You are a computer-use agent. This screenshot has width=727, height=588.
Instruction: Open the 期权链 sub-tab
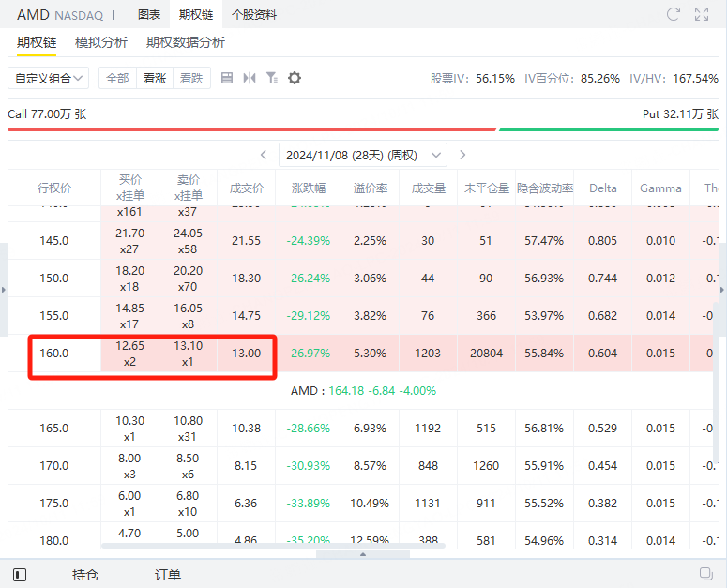point(37,42)
